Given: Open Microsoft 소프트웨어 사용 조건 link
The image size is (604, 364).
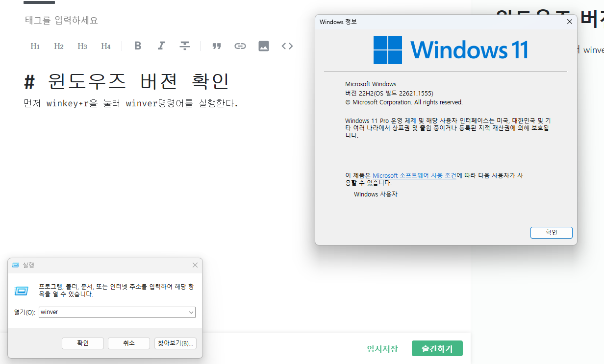Looking at the screenshot, I should coord(414,175).
